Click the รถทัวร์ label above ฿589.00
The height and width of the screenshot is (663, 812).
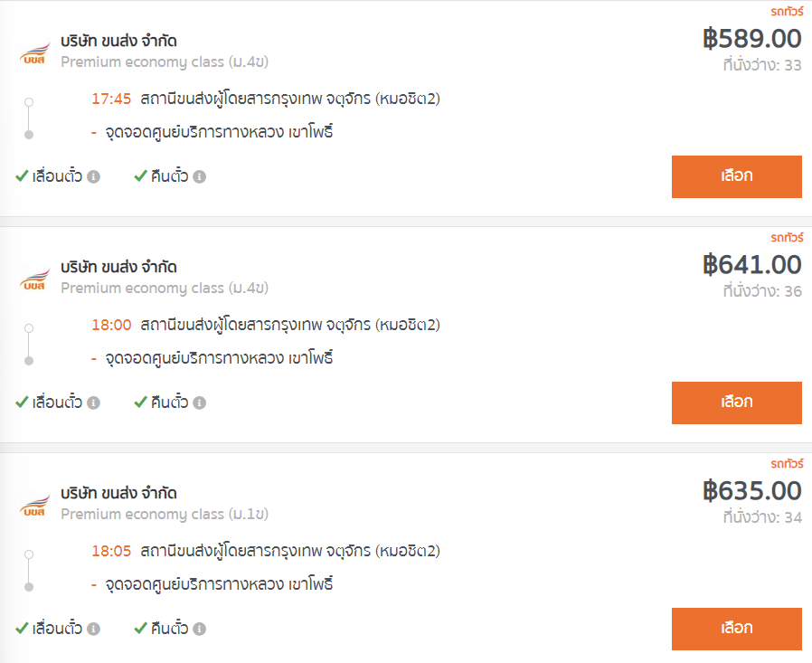point(787,12)
